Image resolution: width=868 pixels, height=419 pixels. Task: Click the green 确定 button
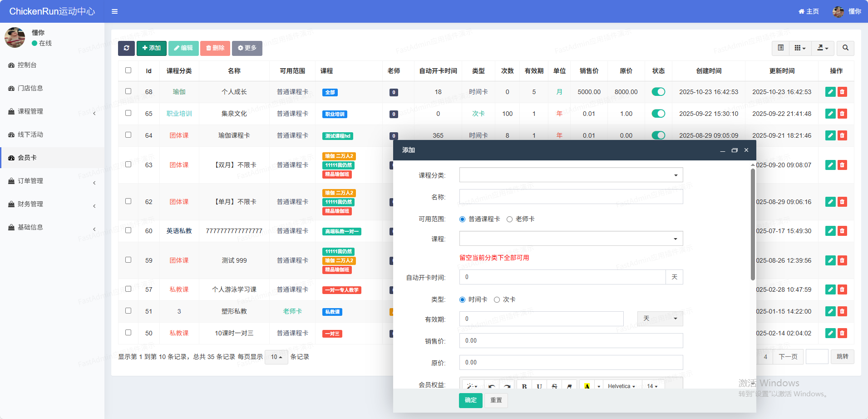470,400
